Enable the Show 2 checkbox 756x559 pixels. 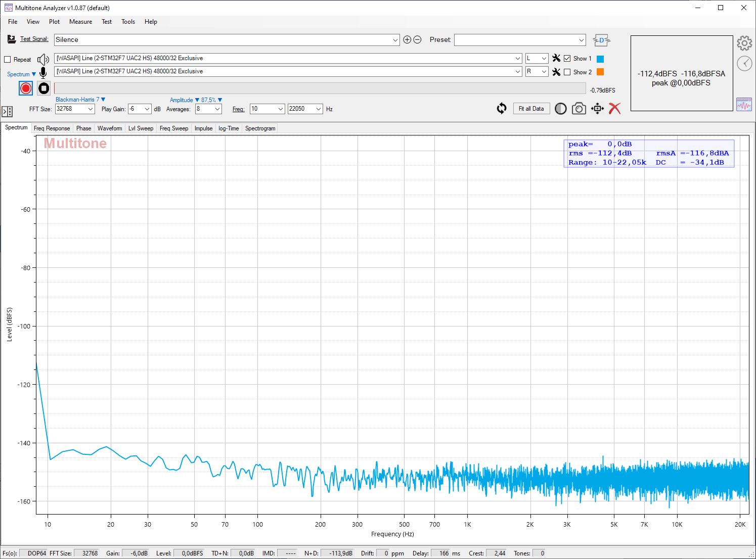(567, 72)
